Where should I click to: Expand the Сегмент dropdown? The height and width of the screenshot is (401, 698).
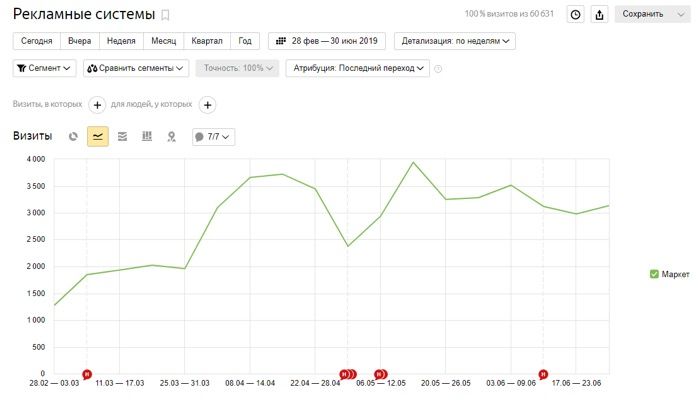coord(45,68)
